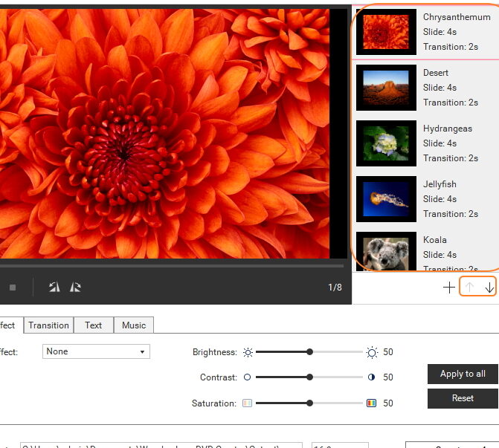
Task: Select the Desert slide thumbnail
Action: [386, 88]
